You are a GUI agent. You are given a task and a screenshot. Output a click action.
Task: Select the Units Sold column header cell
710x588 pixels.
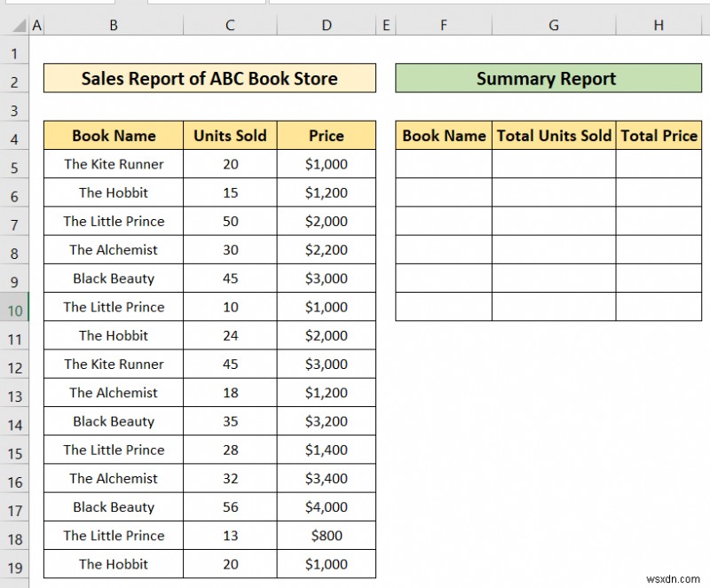point(230,136)
